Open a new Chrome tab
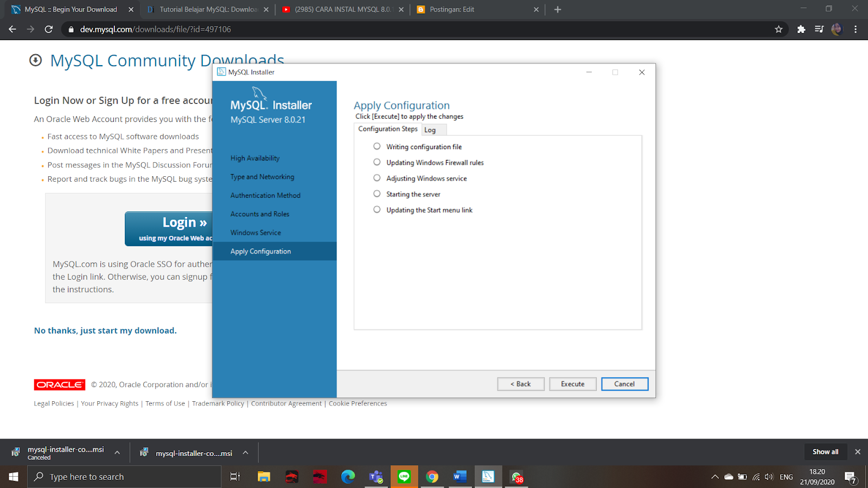This screenshot has width=868, height=488. (558, 9)
